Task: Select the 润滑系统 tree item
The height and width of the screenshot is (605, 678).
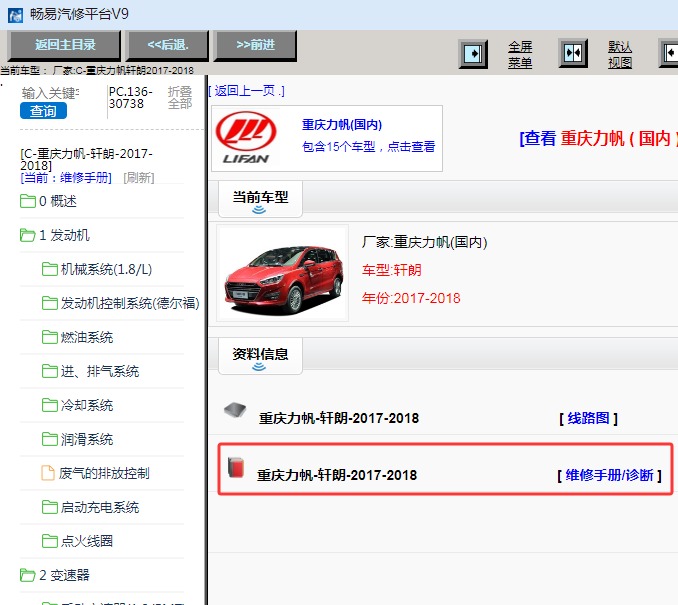Action: click(87, 439)
